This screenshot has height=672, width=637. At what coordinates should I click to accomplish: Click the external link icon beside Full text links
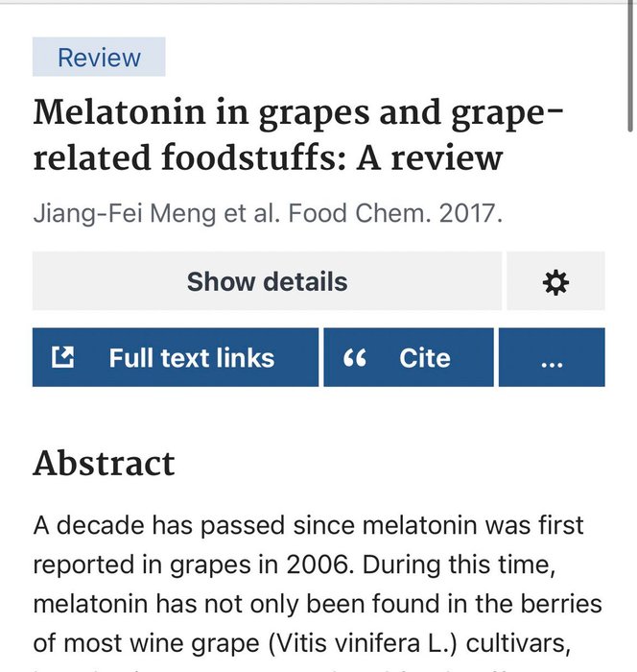(x=63, y=358)
